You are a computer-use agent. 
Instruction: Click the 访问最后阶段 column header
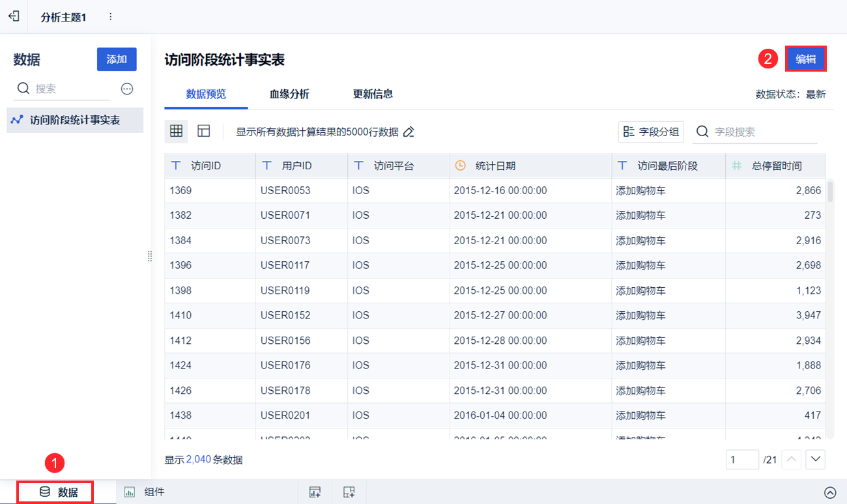668,166
